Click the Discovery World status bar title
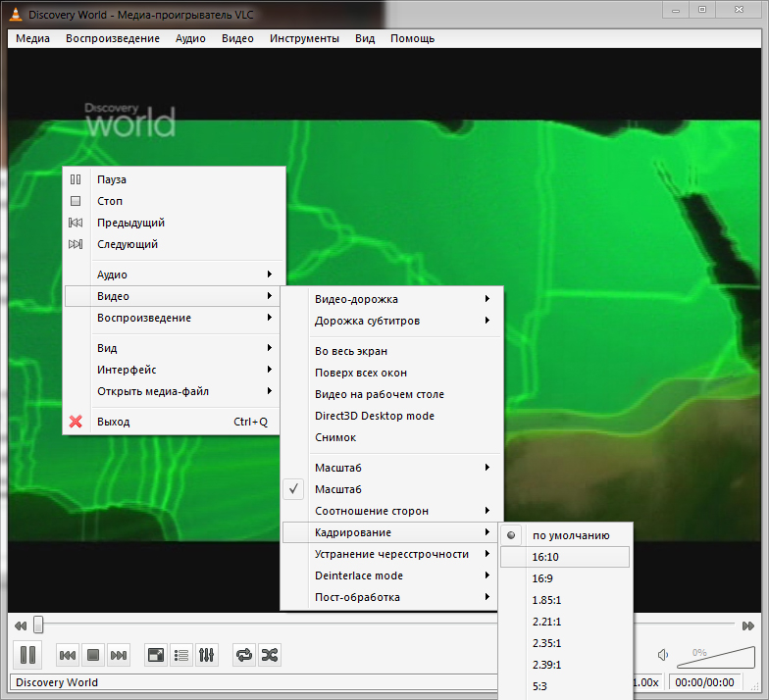Image resolution: width=769 pixels, height=700 pixels. click(57, 682)
